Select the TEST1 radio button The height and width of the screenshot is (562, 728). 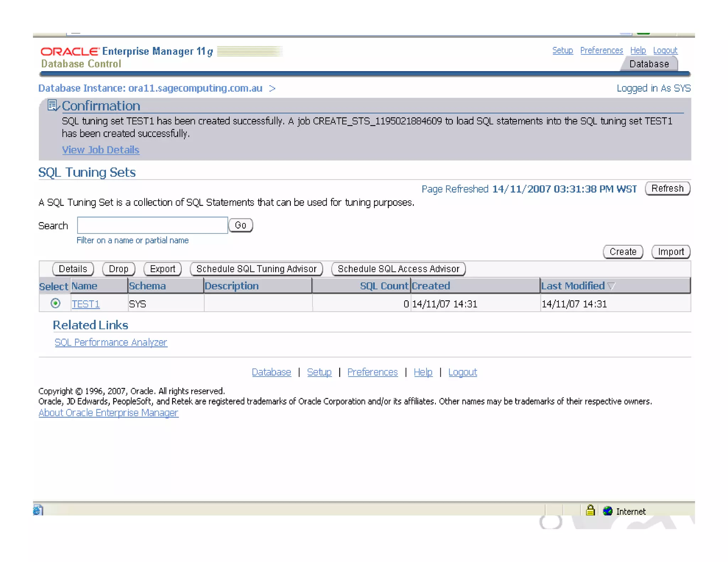[55, 303]
